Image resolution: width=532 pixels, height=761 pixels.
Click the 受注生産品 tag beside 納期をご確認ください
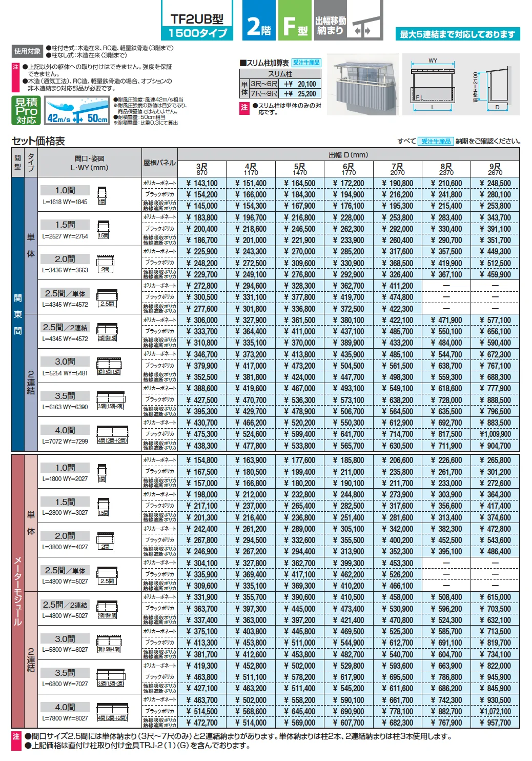(436, 141)
